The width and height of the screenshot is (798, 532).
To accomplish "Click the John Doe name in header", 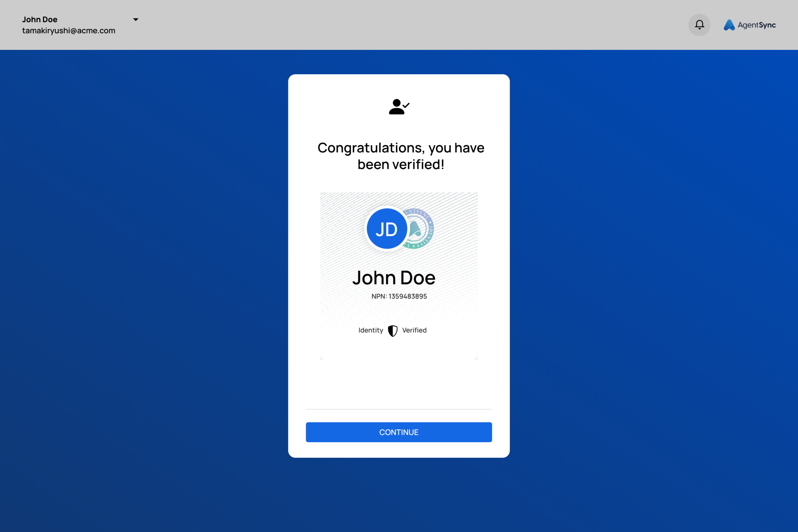I will [x=40, y=19].
